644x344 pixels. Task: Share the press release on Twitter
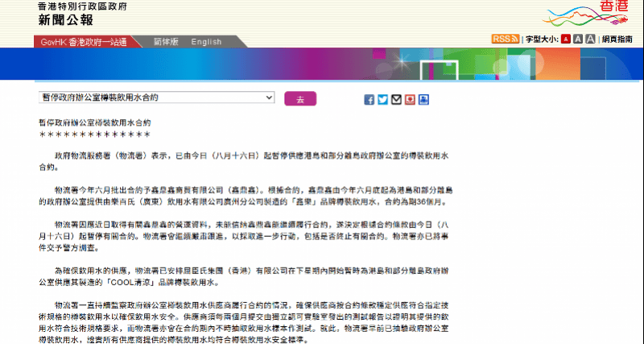coord(383,99)
